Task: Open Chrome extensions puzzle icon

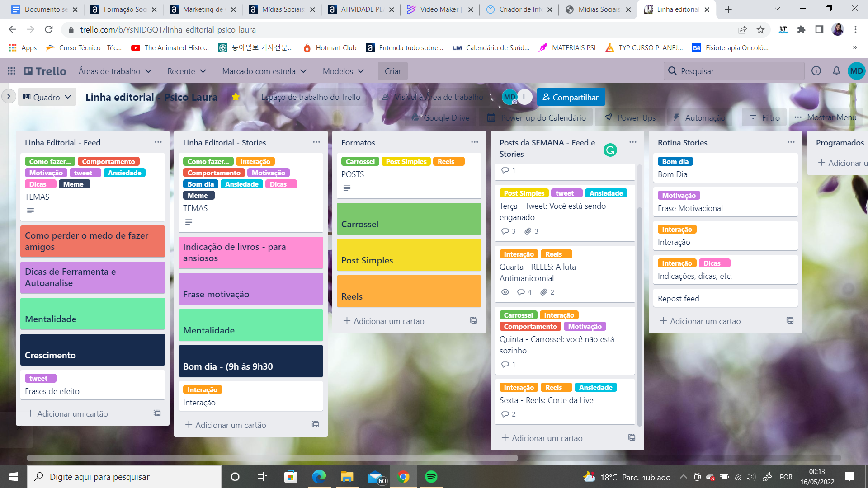Action: click(801, 29)
